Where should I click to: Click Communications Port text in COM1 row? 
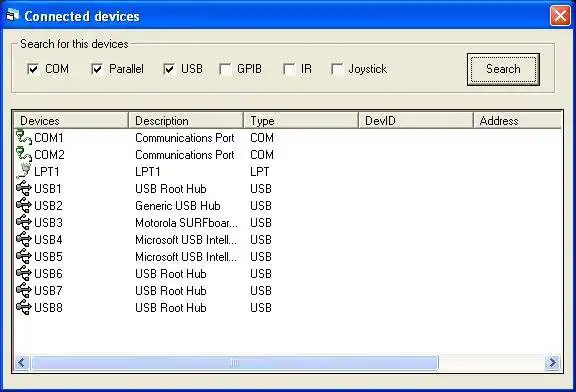pyautogui.click(x=185, y=138)
